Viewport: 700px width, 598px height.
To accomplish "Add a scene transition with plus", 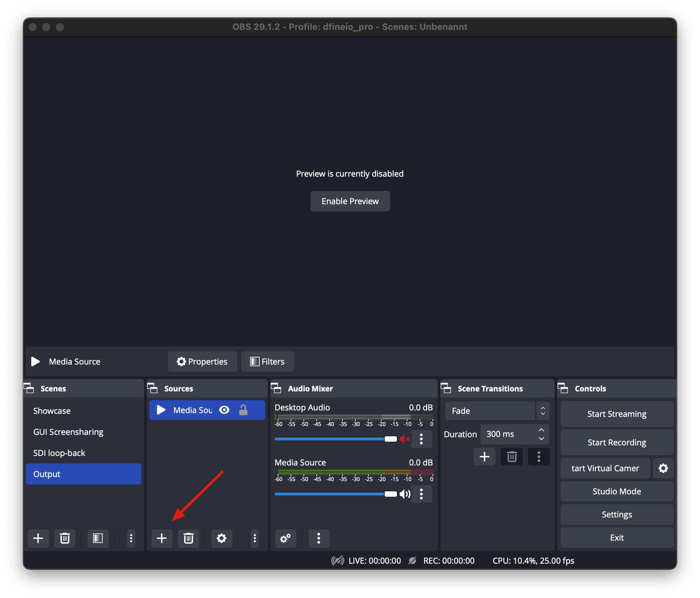I will point(485,457).
